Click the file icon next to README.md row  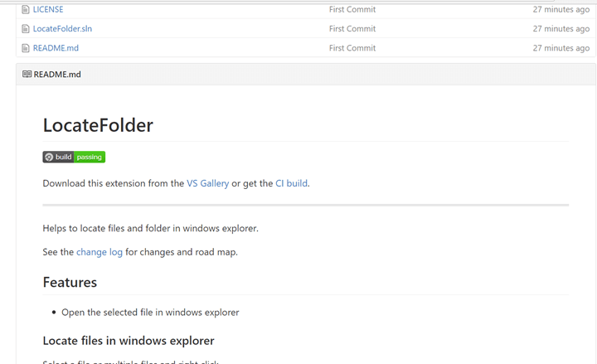(26, 48)
